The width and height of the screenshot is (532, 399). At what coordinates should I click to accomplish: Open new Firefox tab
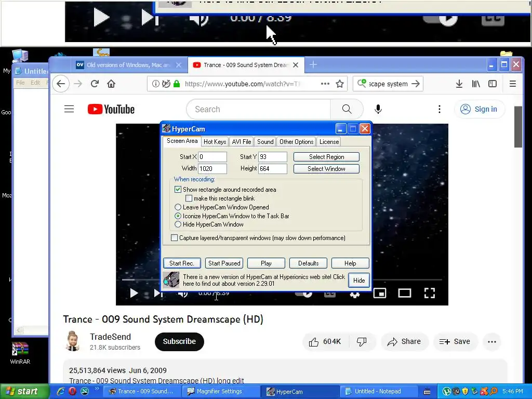313,64
